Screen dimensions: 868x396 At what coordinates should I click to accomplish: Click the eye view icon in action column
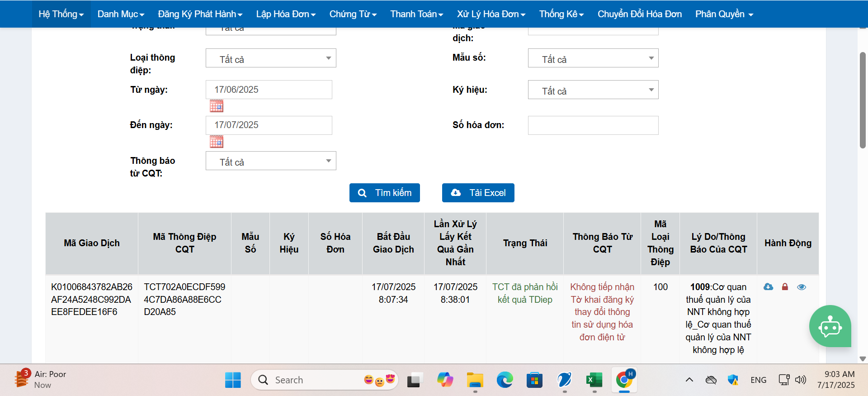point(802,287)
